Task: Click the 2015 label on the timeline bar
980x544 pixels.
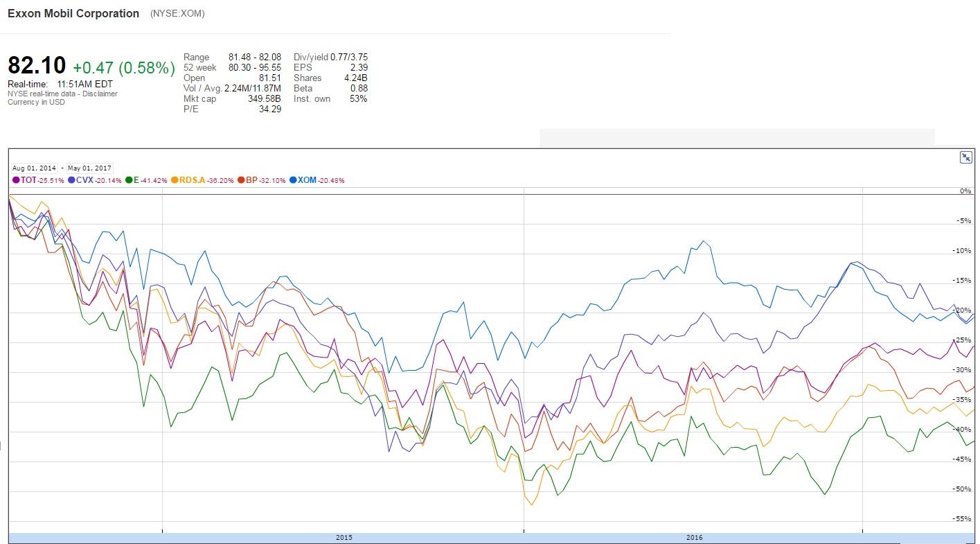Action: point(344,538)
